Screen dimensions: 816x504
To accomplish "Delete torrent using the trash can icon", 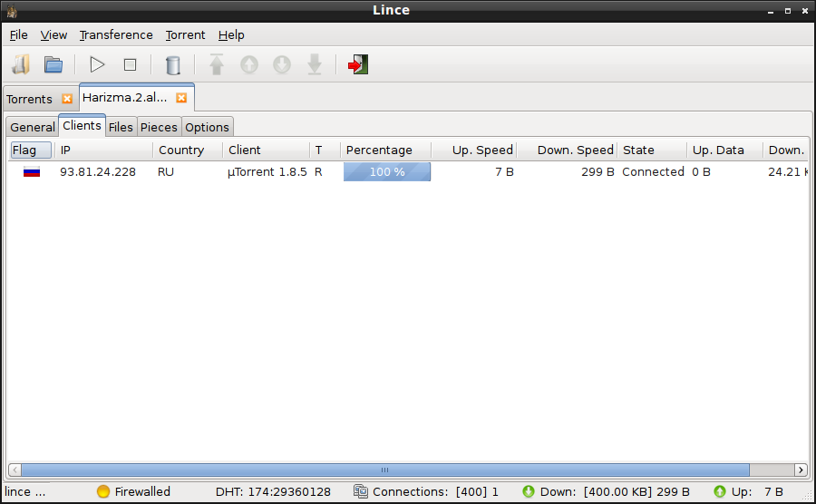I will coord(173,65).
